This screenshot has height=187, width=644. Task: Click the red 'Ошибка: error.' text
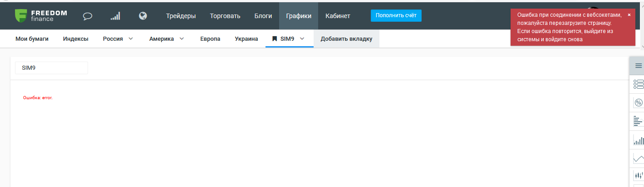[x=38, y=97]
